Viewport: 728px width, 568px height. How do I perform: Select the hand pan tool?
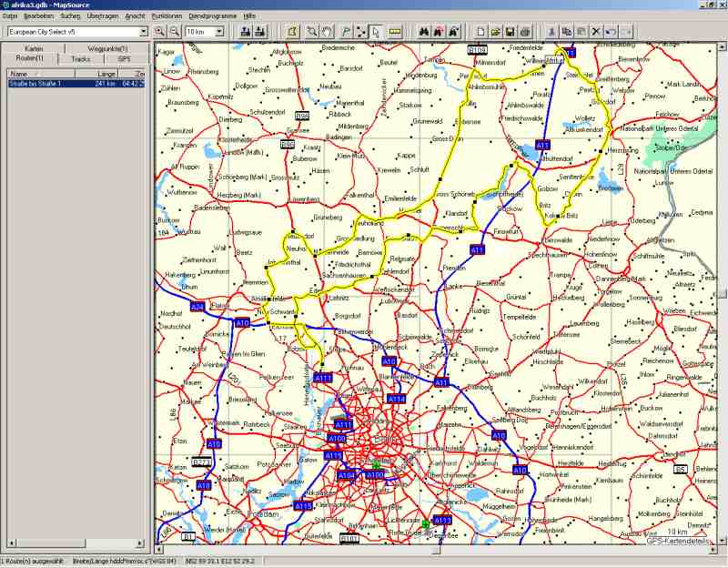(x=328, y=32)
